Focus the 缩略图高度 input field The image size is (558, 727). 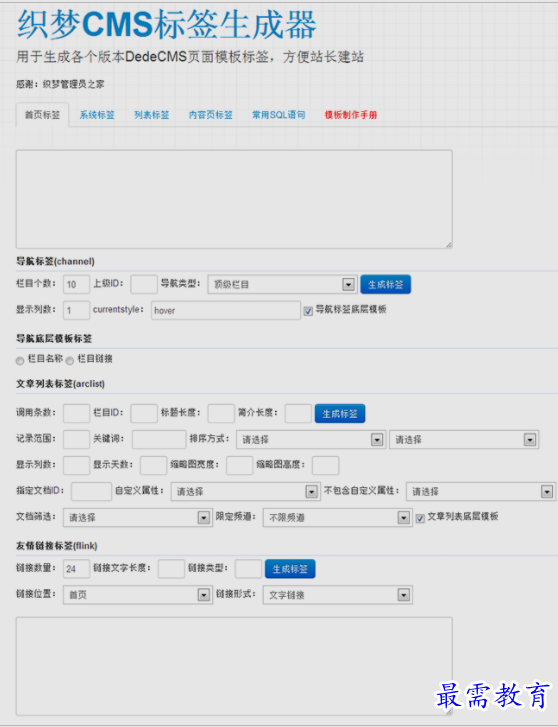click(x=326, y=465)
